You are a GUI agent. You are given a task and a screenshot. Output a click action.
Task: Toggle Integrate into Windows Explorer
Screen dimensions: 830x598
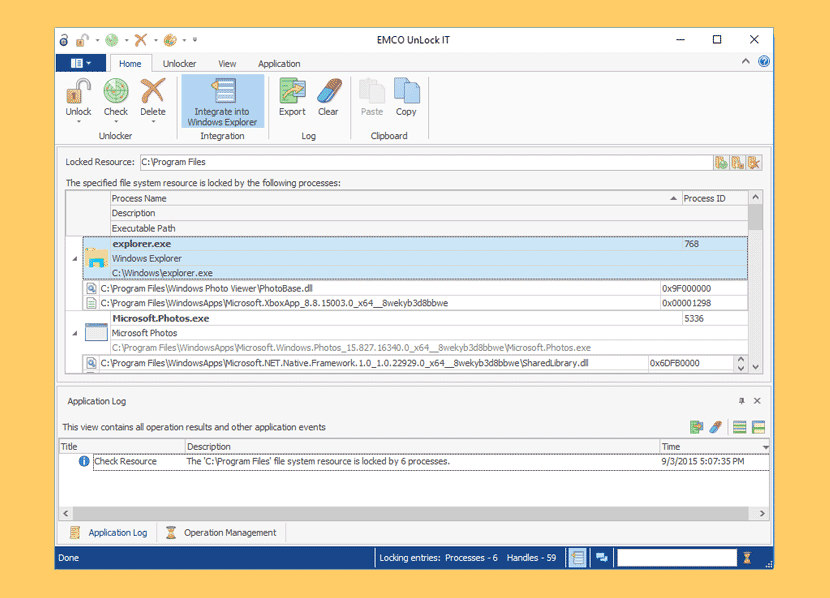222,101
